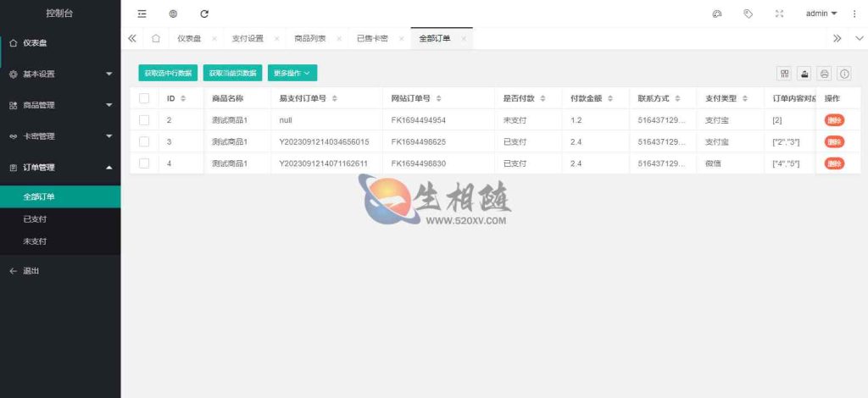Image resolution: width=868 pixels, height=398 pixels.
Task: Click the 获取选中行数据 button
Action: point(168,73)
